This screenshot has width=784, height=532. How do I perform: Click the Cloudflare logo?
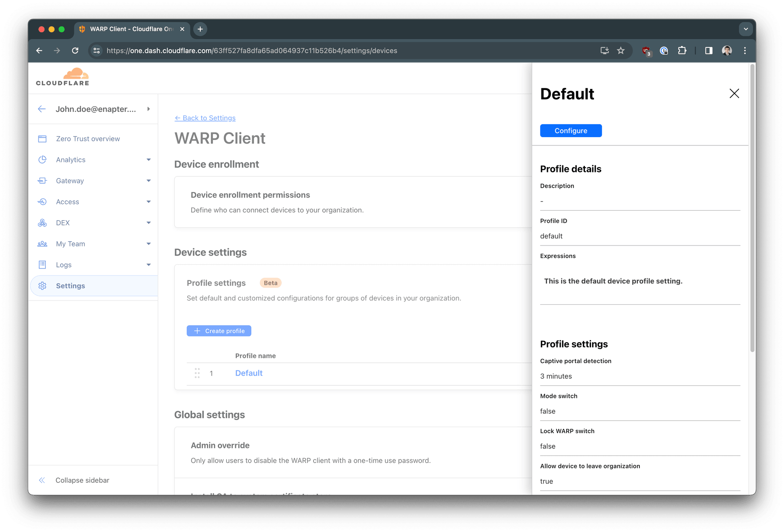click(62, 76)
